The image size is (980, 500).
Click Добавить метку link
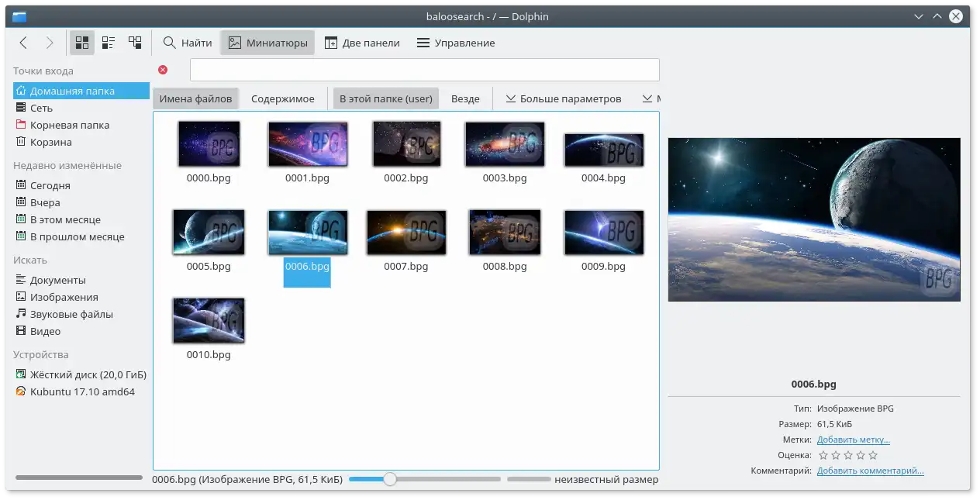tap(853, 440)
